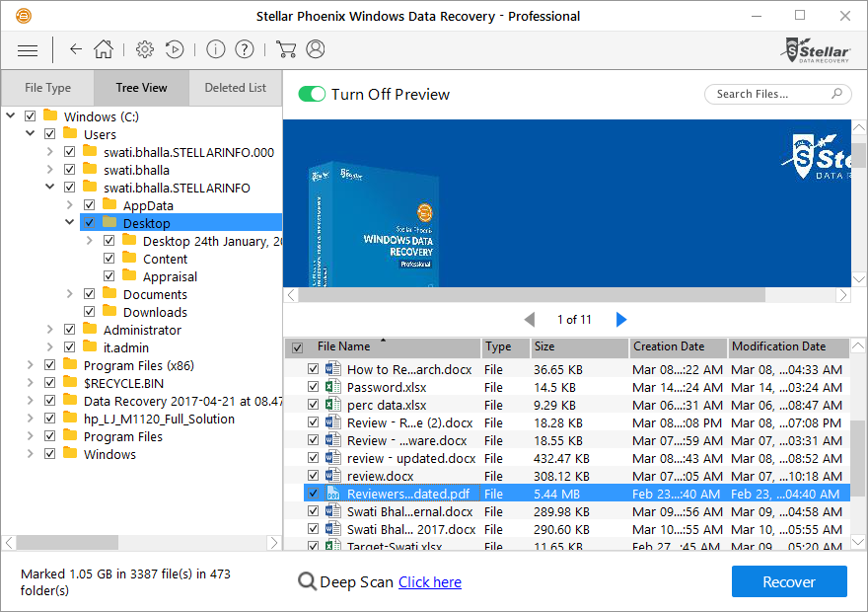Sort by the Creation Date column header

pyautogui.click(x=679, y=347)
